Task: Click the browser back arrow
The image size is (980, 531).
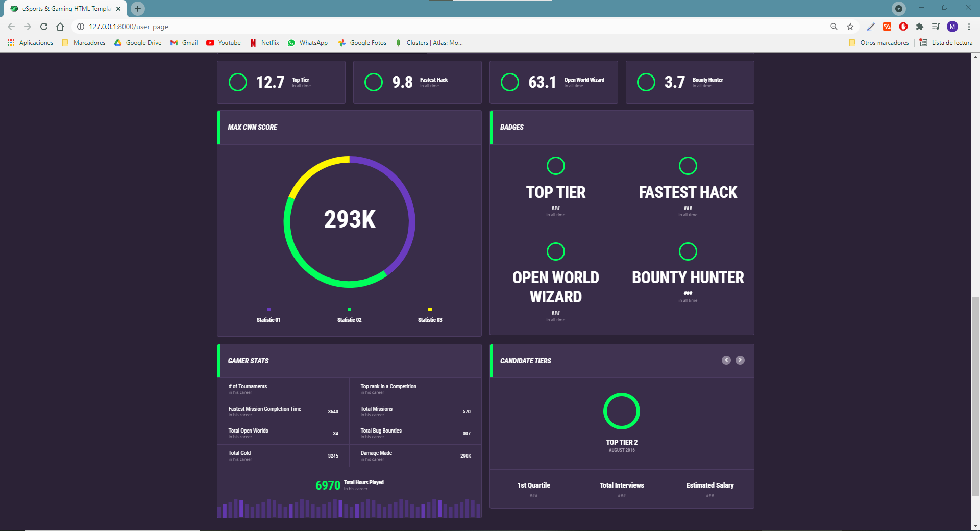Action: (x=11, y=27)
